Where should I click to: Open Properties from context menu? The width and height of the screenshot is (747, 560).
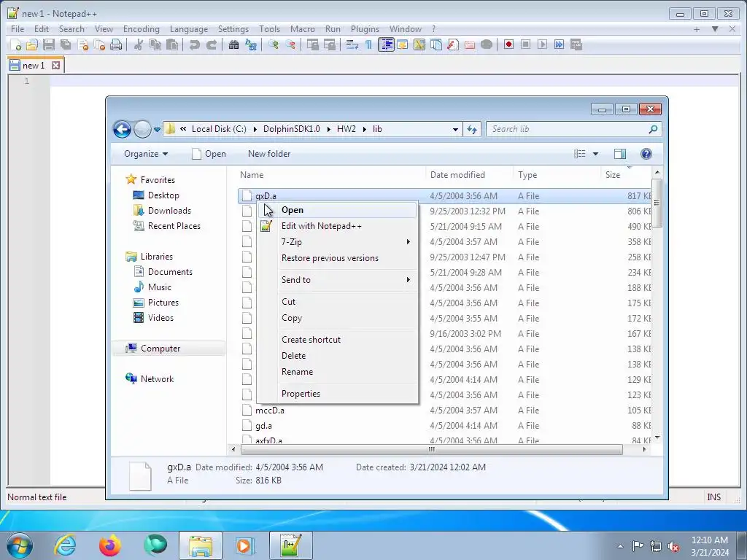[337, 394]
